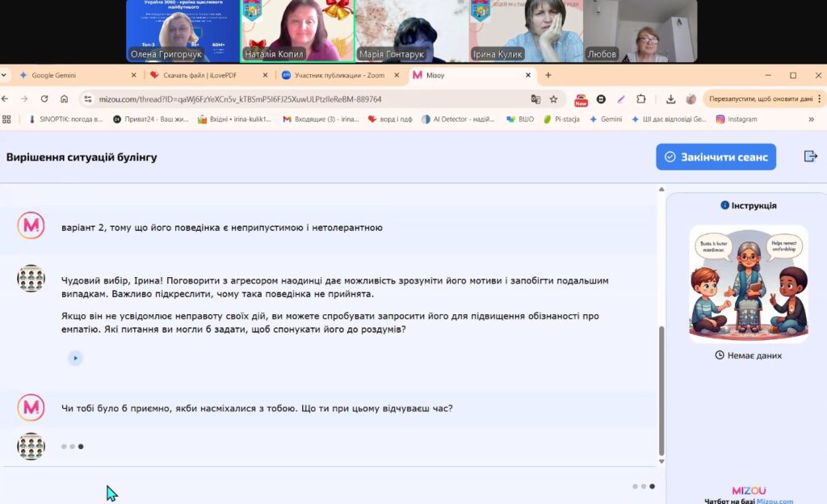Select Олена Григорчук video tile
Image resolution: width=827 pixels, height=504 pixels.
point(183,31)
